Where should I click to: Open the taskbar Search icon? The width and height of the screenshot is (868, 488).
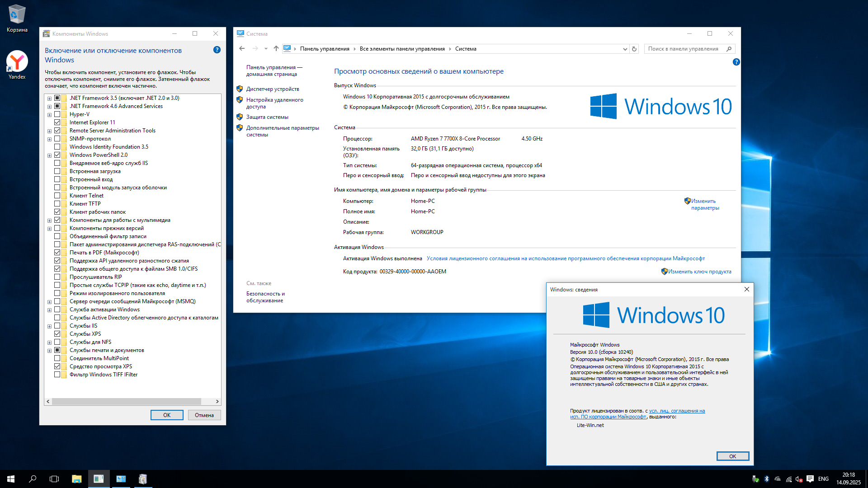pos(33,479)
